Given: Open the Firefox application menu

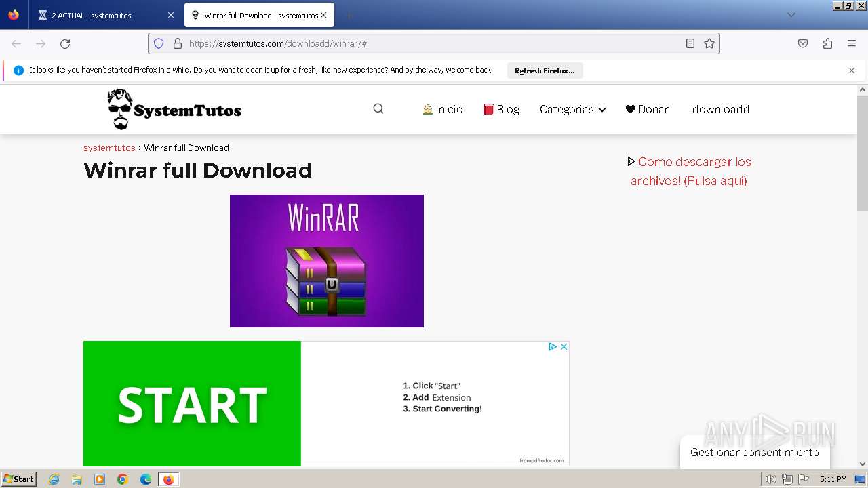Looking at the screenshot, I should tap(852, 43).
